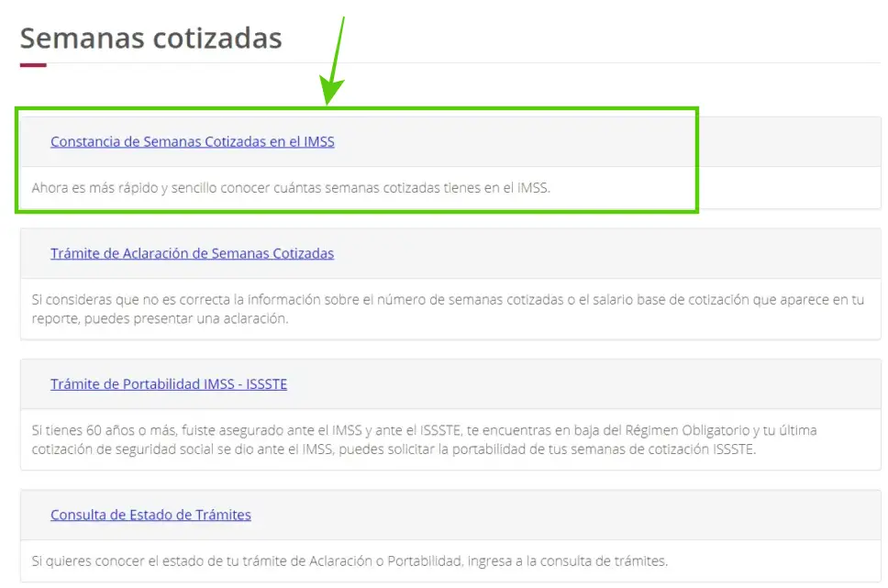
Task: Click description starting 'Si consideras que no es correcta'
Action: coord(448,309)
